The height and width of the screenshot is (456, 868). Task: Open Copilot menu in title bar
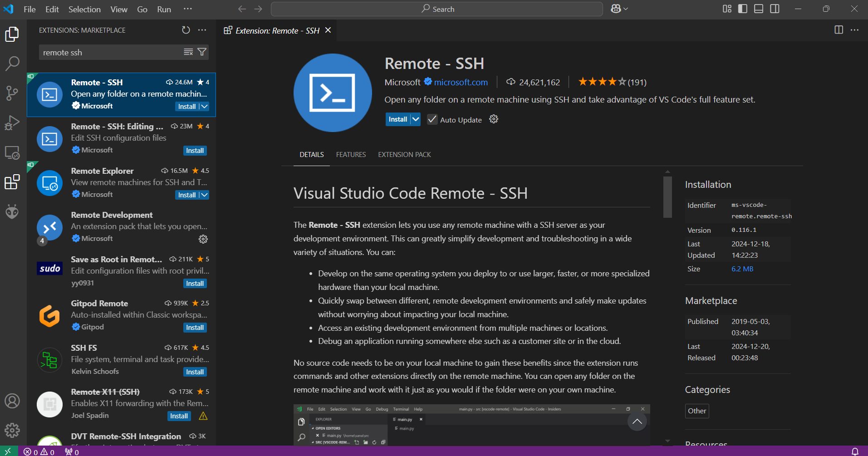click(x=619, y=9)
